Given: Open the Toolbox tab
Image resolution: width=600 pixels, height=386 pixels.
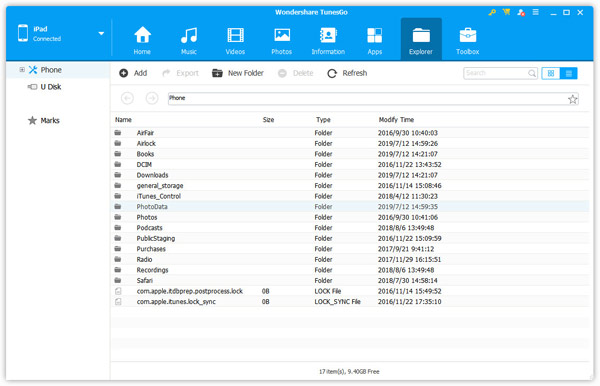Looking at the screenshot, I should click(x=467, y=40).
